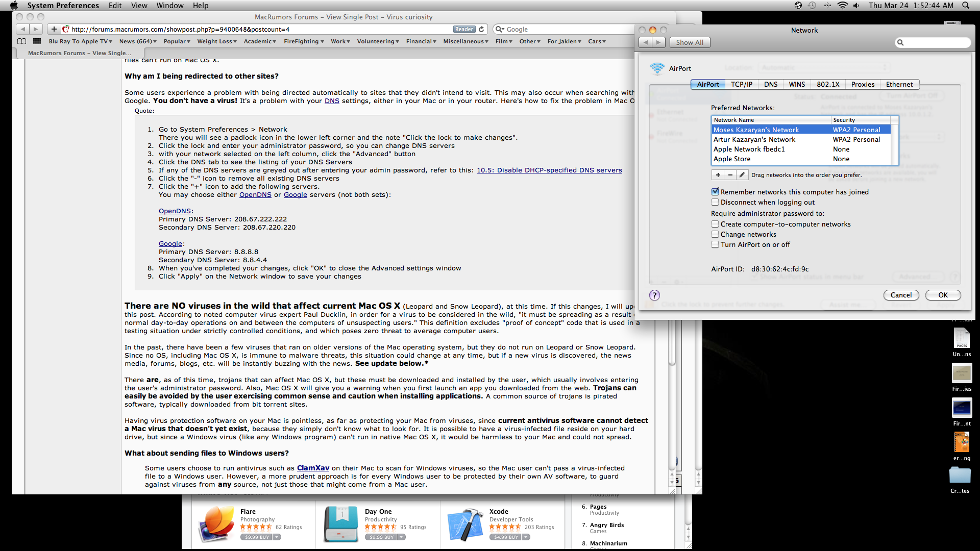980x551 pixels.
Task: Click the Bluetooth menu bar icon
Action: [x=827, y=6]
